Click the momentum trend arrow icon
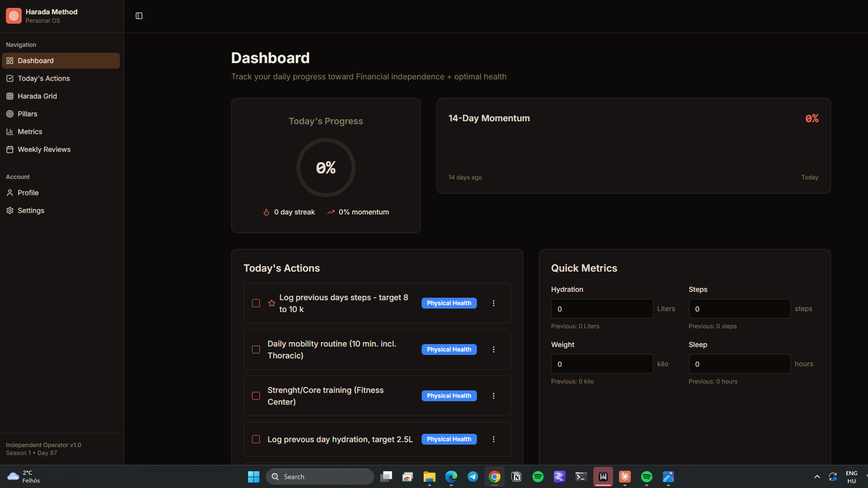868x488 pixels. [x=331, y=212]
